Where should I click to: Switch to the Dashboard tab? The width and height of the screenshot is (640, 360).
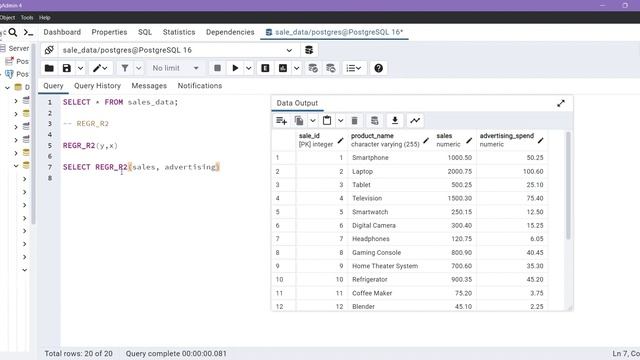62,32
